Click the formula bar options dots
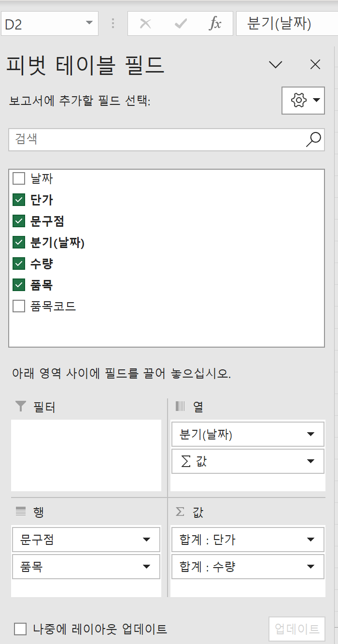The height and width of the screenshot is (644, 338). 113,24
